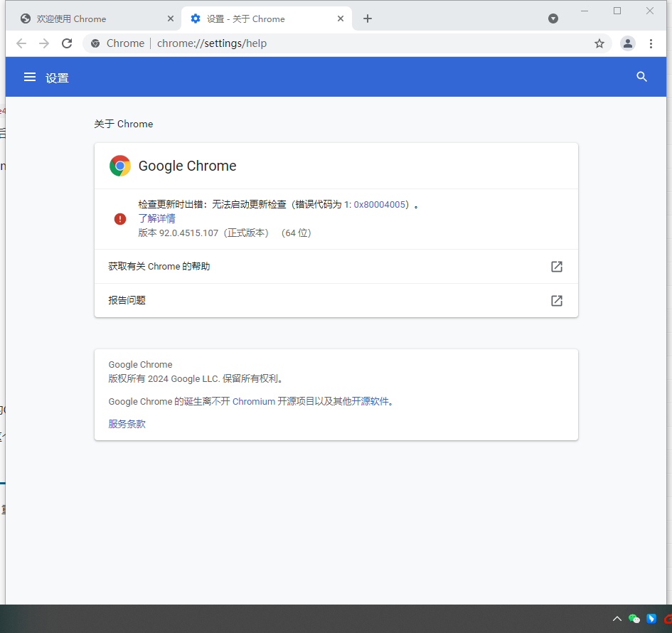The height and width of the screenshot is (633, 672).
Task: Open the Chromium link
Action: (254, 402)
